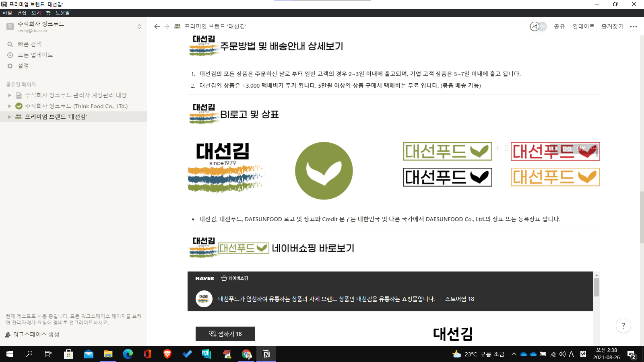The height and width of the screenshot is (362, 644).
Task: Open the PDF app from the taskbar
Action: point(206,354)
